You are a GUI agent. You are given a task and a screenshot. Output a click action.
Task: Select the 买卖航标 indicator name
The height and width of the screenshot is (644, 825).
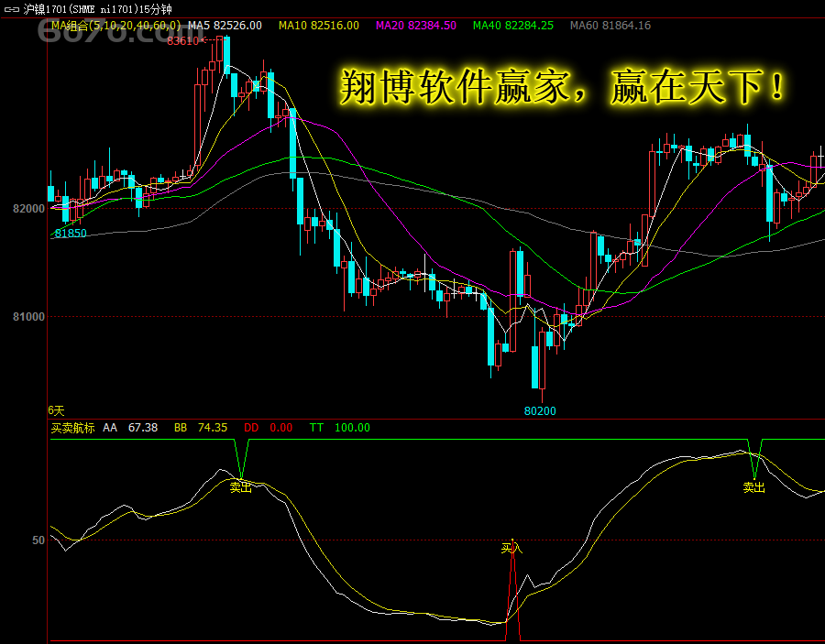pyautogui.click(x=72, y=428)
